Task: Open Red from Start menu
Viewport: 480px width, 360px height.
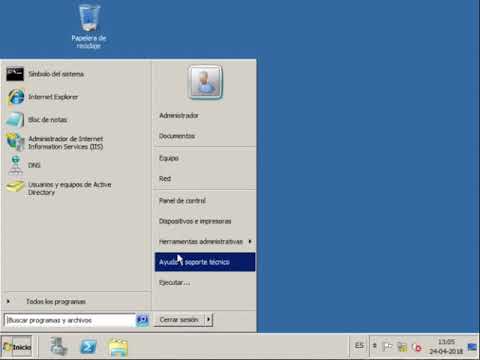Action: click(165, 179)
